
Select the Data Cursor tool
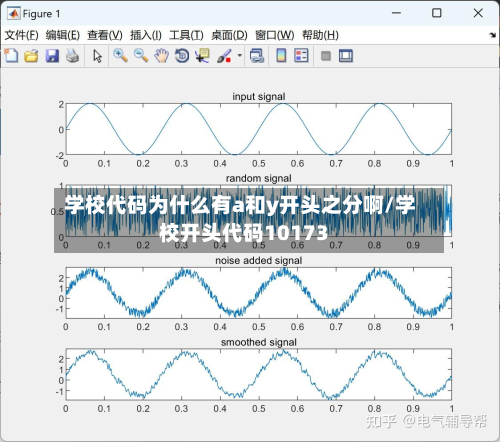tap(203, 56)
